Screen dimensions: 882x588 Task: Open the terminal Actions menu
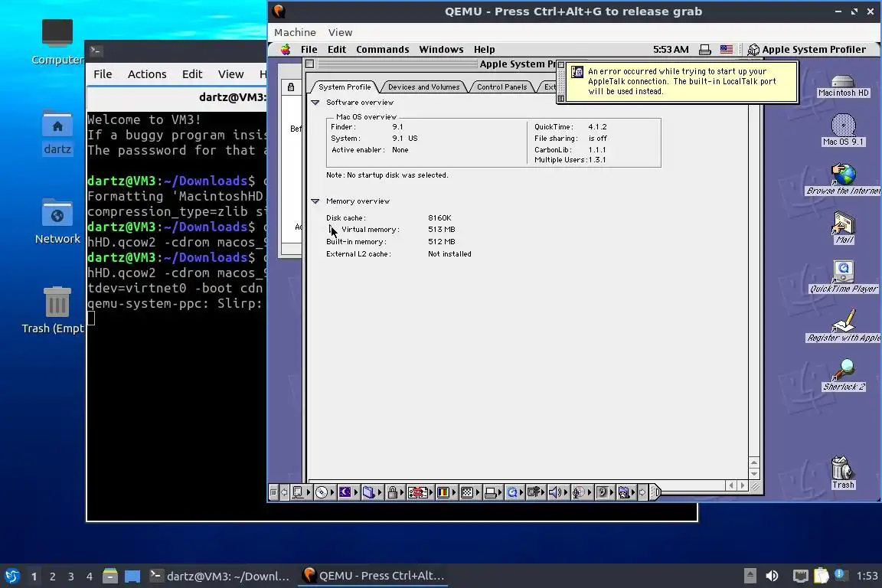(x=147, y=74)
